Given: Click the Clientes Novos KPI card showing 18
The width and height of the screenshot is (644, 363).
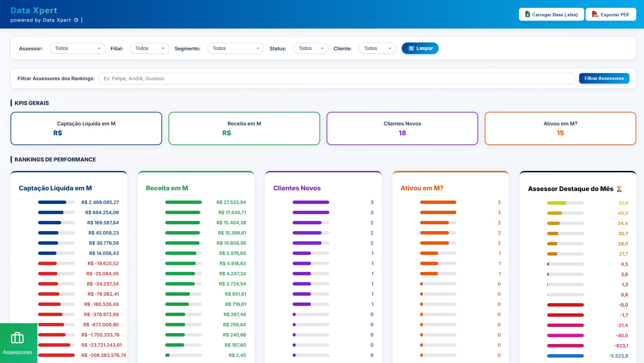Looking at the screenshot, I should click(x=402, y=128).
